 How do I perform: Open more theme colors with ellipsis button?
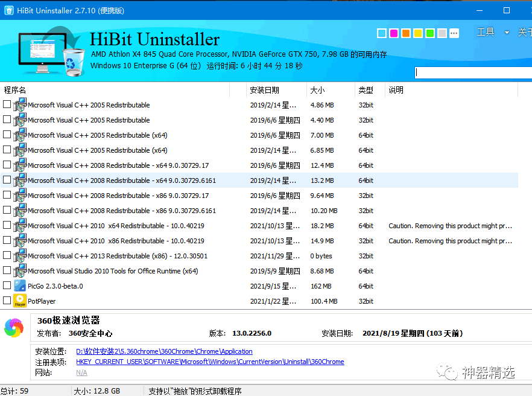point(454,33)
